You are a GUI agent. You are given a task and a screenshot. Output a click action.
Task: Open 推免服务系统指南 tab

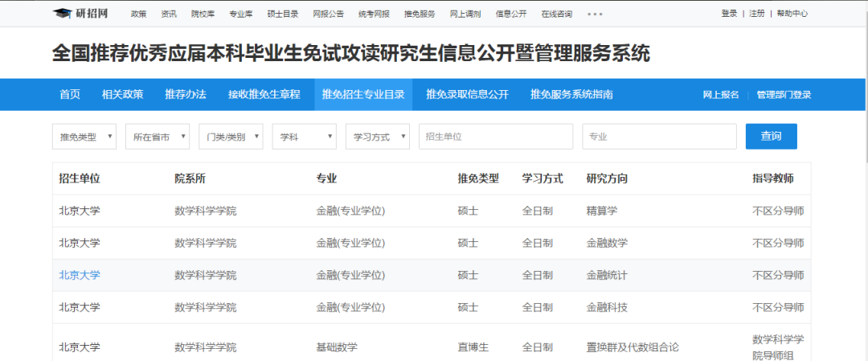571,95
